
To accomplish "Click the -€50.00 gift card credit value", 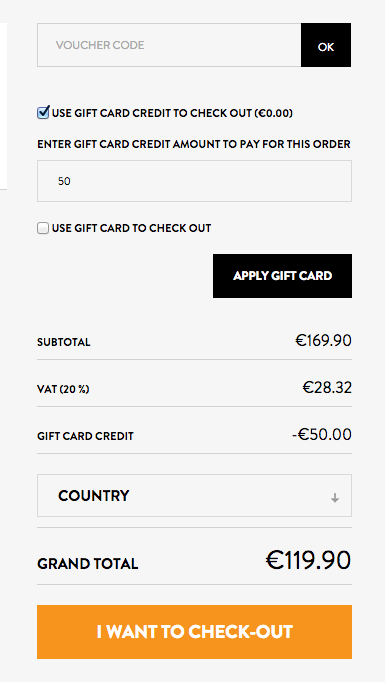I will [321, 434].
